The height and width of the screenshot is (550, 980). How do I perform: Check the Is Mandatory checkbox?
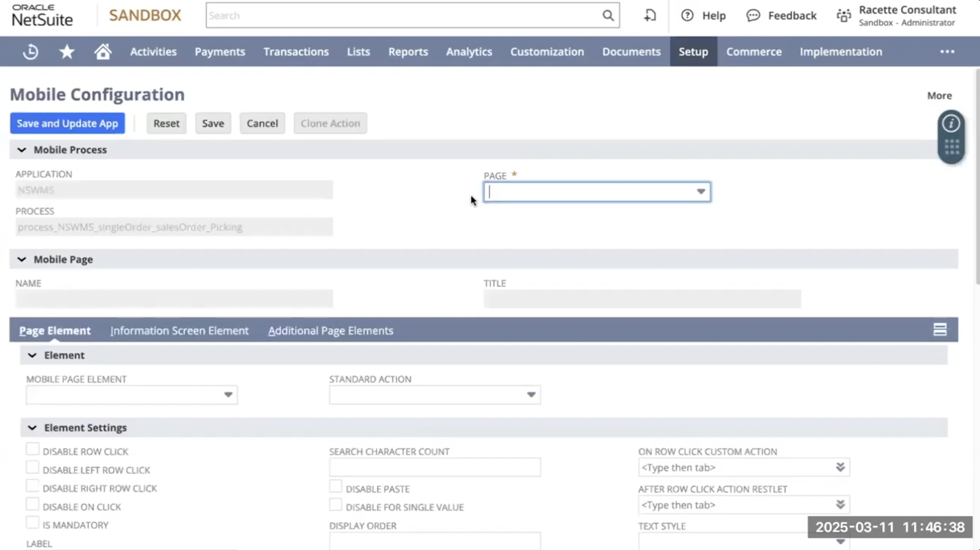click(x=33, y=523)
